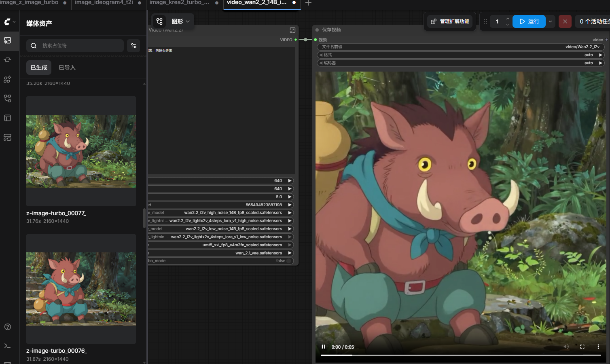The width and height of the screenshot is (610, 364).
Task: Expand the video node fullscreen icon
Action: click(x=292, y=30)
